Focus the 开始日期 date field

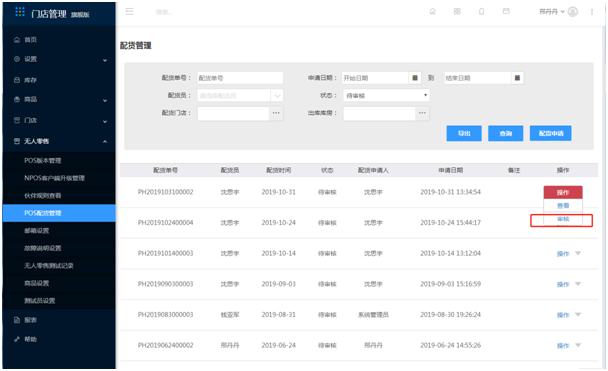(x=375, y=78)
